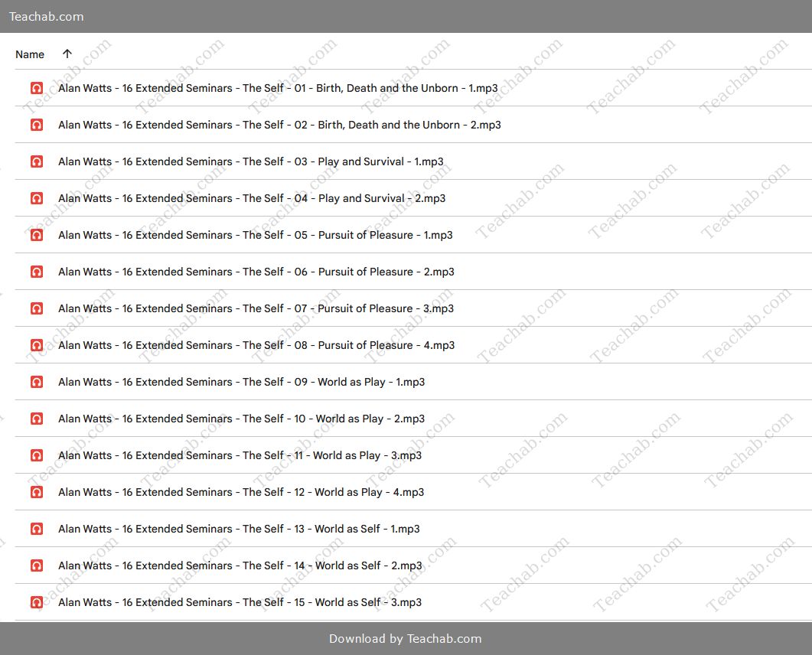Select file 11 - World as Play - 3.mp3
Image resolution: width=812 pixels, height=655 pixels.
tap(240, 455)
